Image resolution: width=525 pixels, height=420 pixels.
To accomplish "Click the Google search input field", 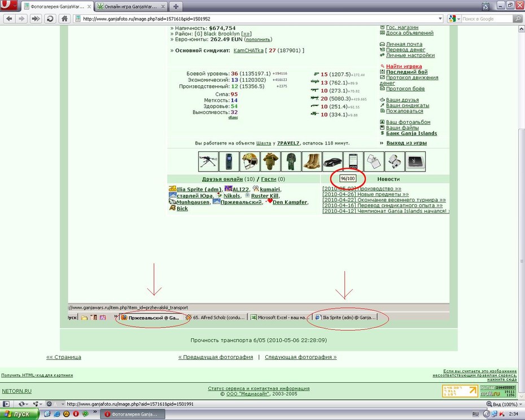I will pyautogui.click(x=487, y=19).
